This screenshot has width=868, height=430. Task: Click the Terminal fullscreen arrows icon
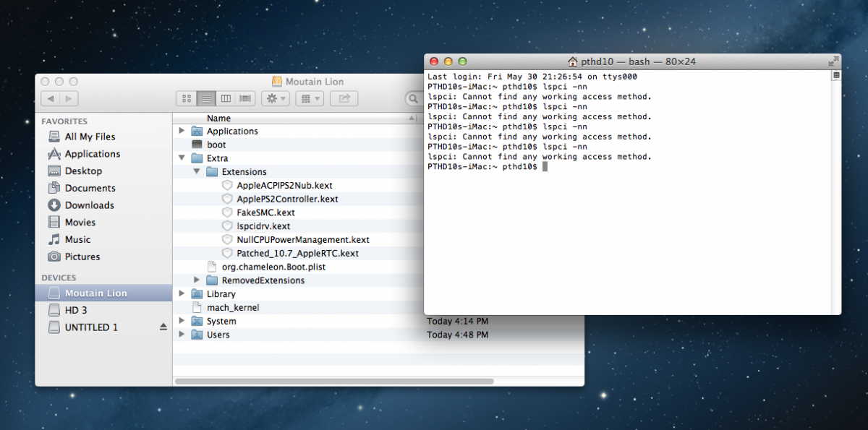[833, 61]
